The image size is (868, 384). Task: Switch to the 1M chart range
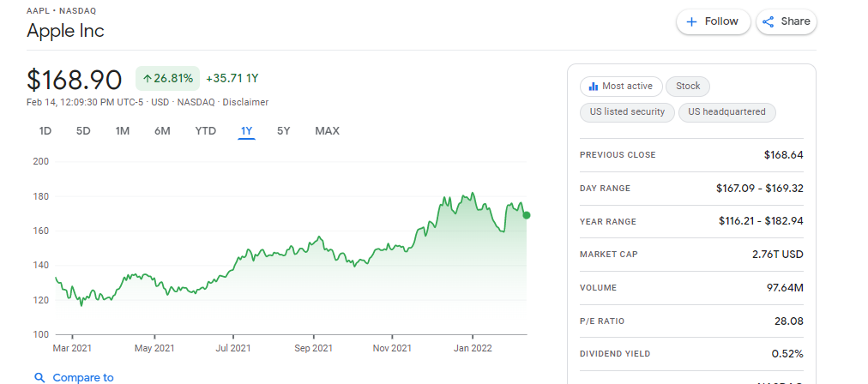[123, 131]
